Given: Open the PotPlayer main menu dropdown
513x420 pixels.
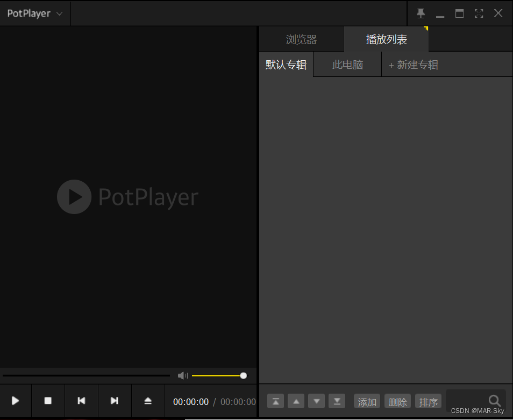Looking at the screenshot, I should [35, 13].
